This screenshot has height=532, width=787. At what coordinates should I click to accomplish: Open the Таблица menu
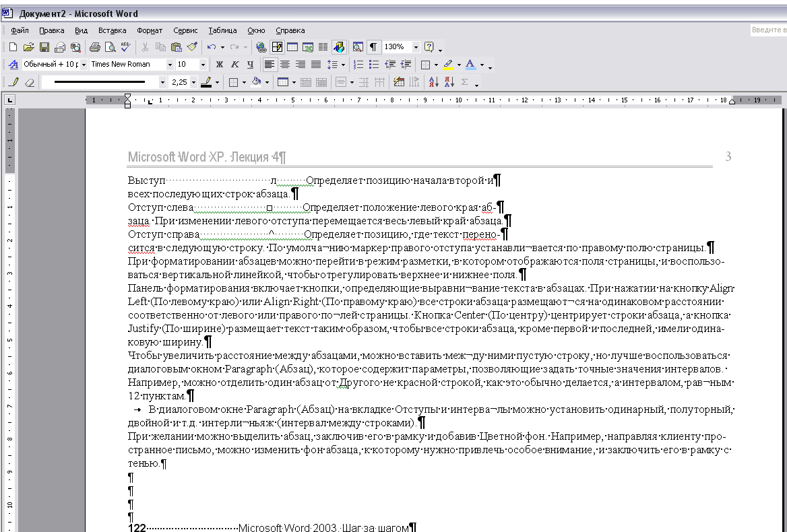(x=222, y=30)
